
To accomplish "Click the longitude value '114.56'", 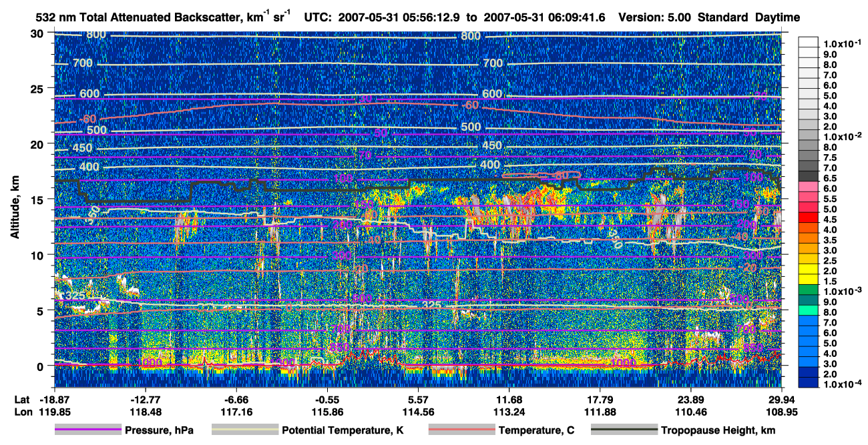I will pyautogui.click(x=418, y=412).
